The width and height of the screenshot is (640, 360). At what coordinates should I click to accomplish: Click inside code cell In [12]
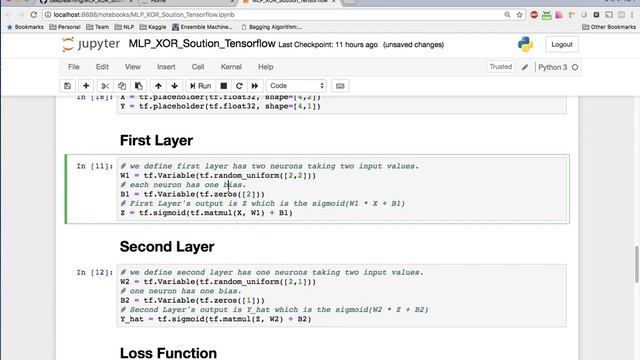342,296
